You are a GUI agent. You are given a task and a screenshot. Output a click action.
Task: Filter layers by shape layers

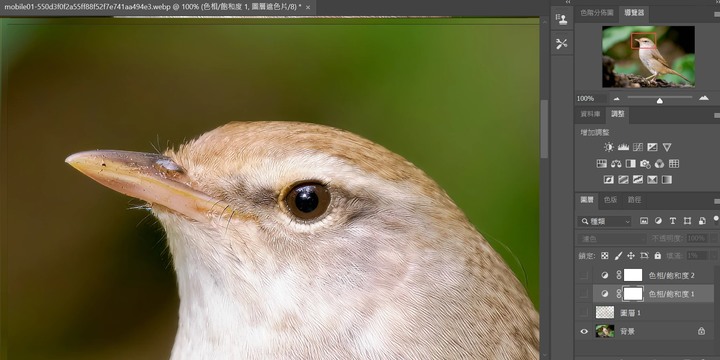pyautogui.click(x=687, y=221)
